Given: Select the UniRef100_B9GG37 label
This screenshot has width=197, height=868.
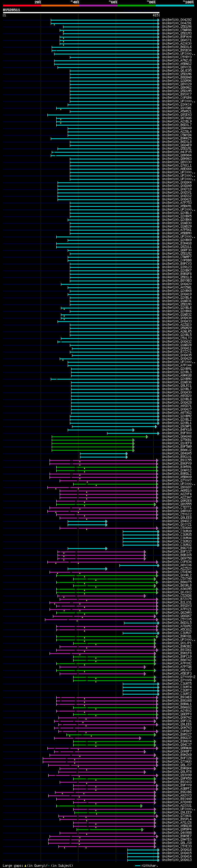Looking at the screenshot, I should tap(177, 738).
